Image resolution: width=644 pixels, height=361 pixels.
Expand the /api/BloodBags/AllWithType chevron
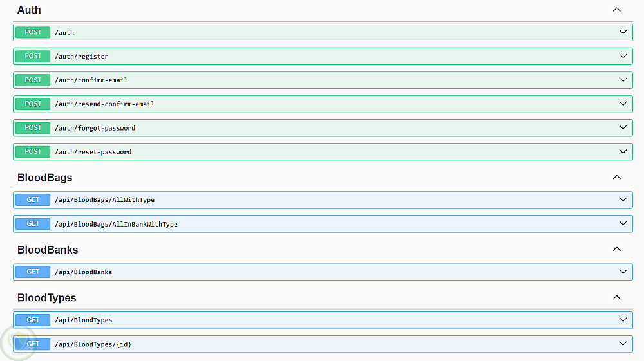point(623,199)
